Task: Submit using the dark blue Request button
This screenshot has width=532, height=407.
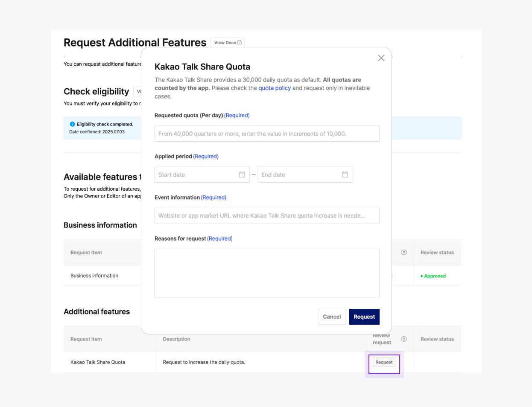Action: point(364,317)
